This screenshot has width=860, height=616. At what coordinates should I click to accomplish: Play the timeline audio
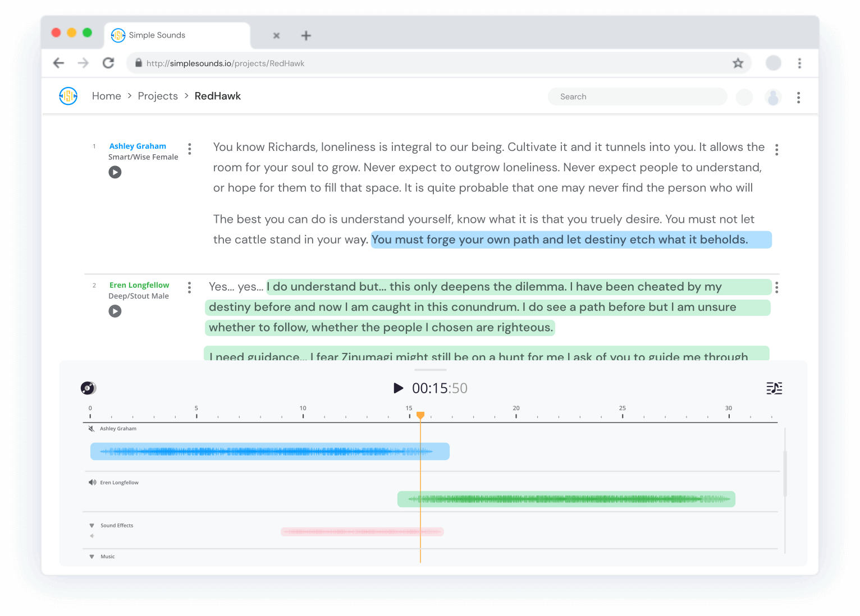[399, 388]
